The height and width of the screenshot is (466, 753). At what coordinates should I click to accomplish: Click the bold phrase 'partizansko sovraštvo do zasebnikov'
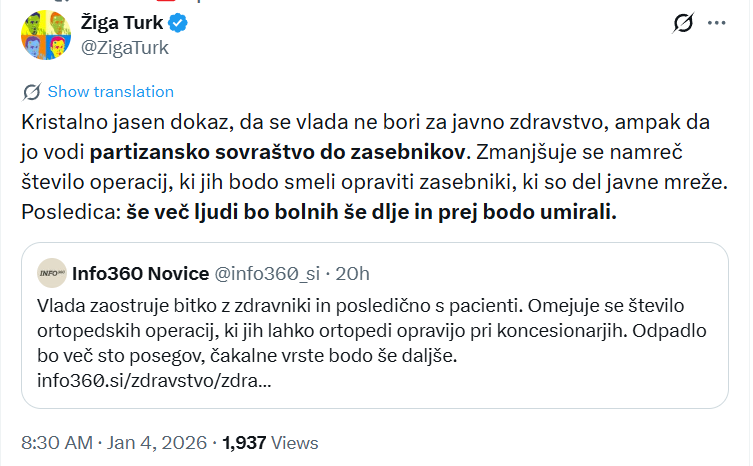pos(278,154)
